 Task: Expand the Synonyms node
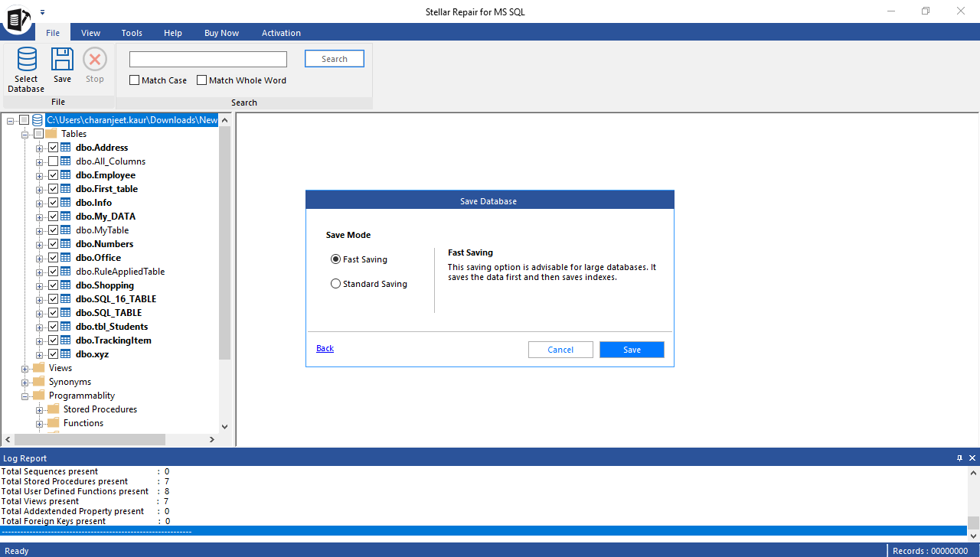[25, 382]
